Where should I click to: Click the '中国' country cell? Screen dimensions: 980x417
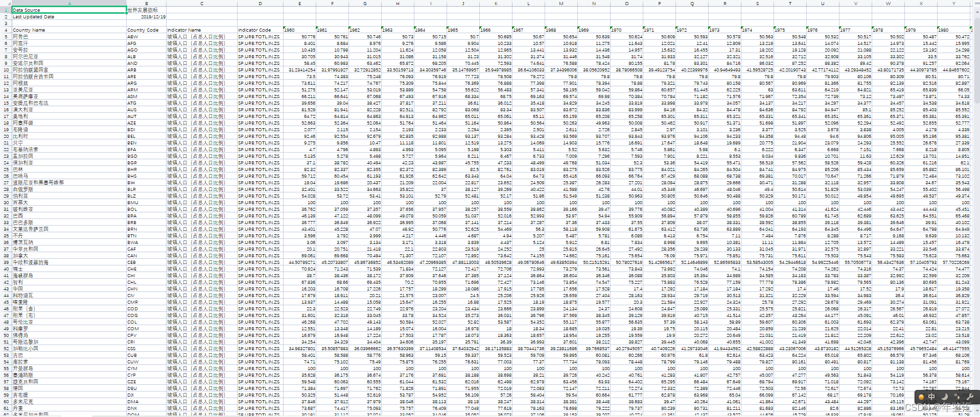click(69, 288)
